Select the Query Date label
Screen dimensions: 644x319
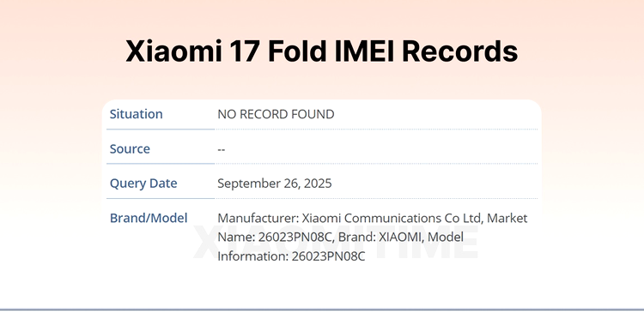(143, 184)
